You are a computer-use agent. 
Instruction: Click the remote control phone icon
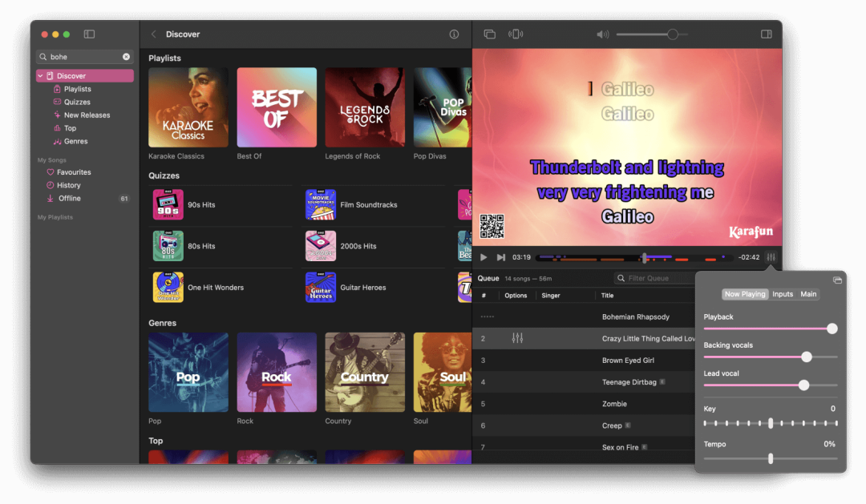pos(516,34)
